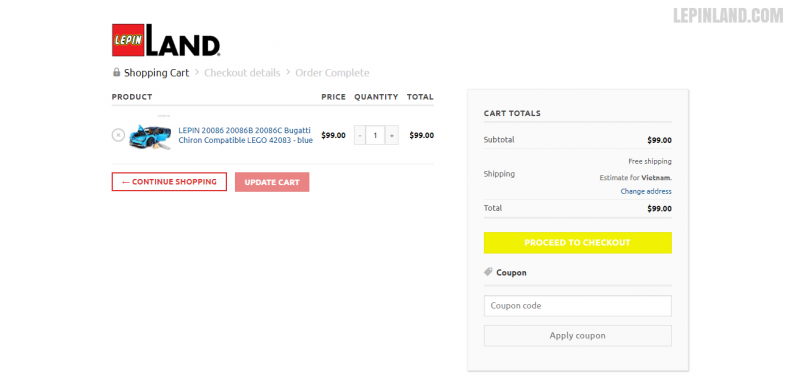Click the Update Cart button

pos(272,182)
